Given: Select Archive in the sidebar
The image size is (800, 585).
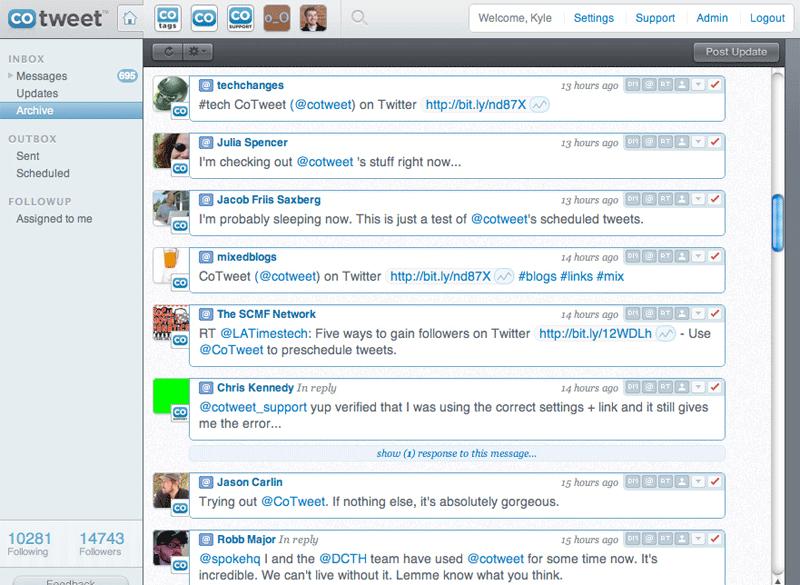Looking at the screenshot, I should pos(71,111).
